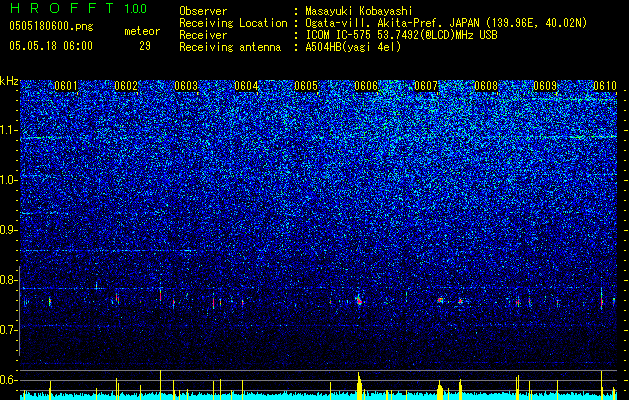This screenshot has width=629, height=400.
Task: Select observer name Masayuki Kobayashi
Action: coord(359,11)
